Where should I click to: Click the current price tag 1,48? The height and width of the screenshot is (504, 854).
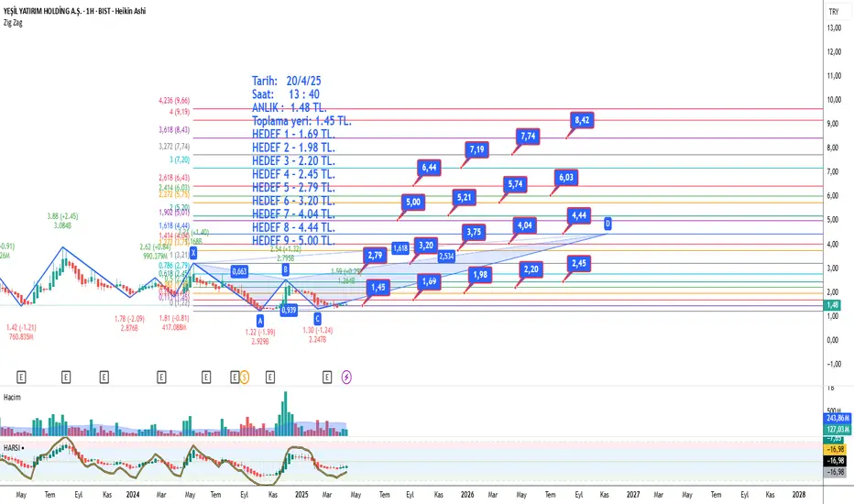(833, 305)
